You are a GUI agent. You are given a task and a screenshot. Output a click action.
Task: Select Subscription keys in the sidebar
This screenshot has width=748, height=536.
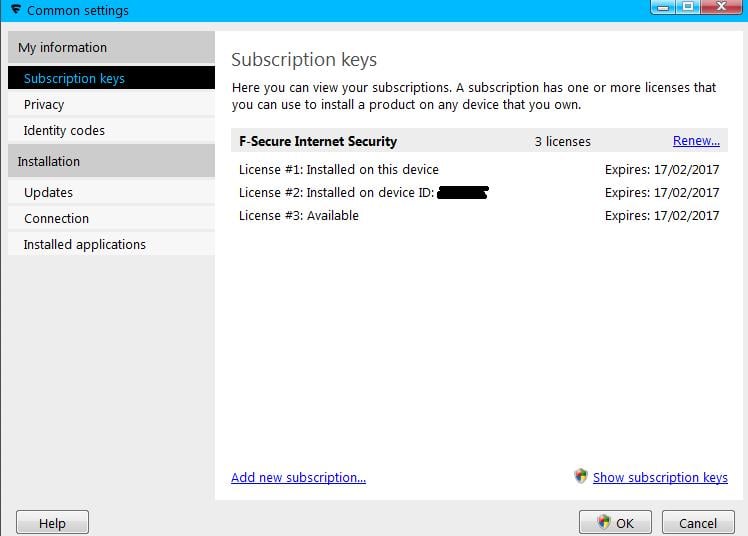click(x=111, y=78)
